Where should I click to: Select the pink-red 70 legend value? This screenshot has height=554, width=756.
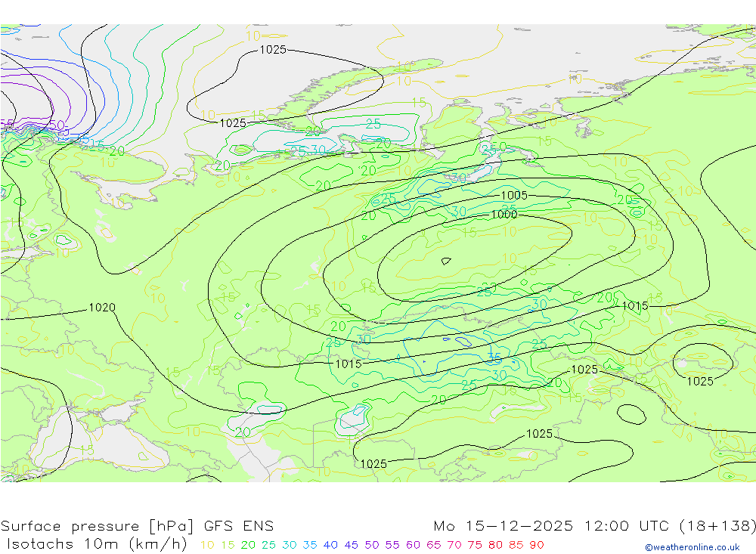[x=454, y=546]
